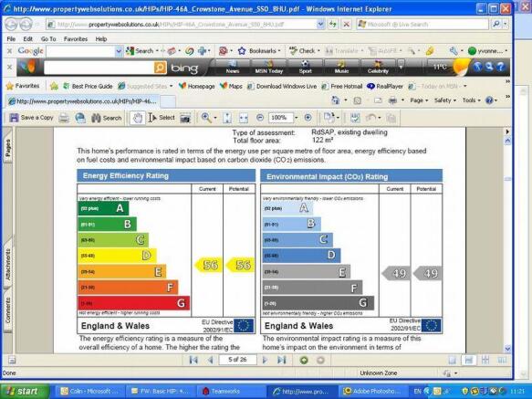This screenshot has height=399, width=532.
Task: Go to the first page arrow
Action: tap(193, 360)
